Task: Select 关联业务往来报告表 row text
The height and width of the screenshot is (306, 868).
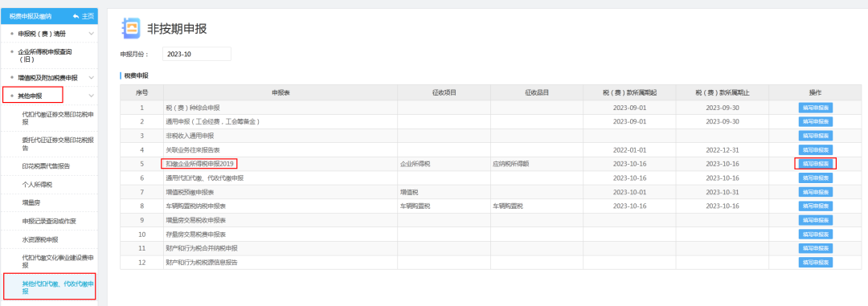Action: pyautogui.click(x=193, y=150)
